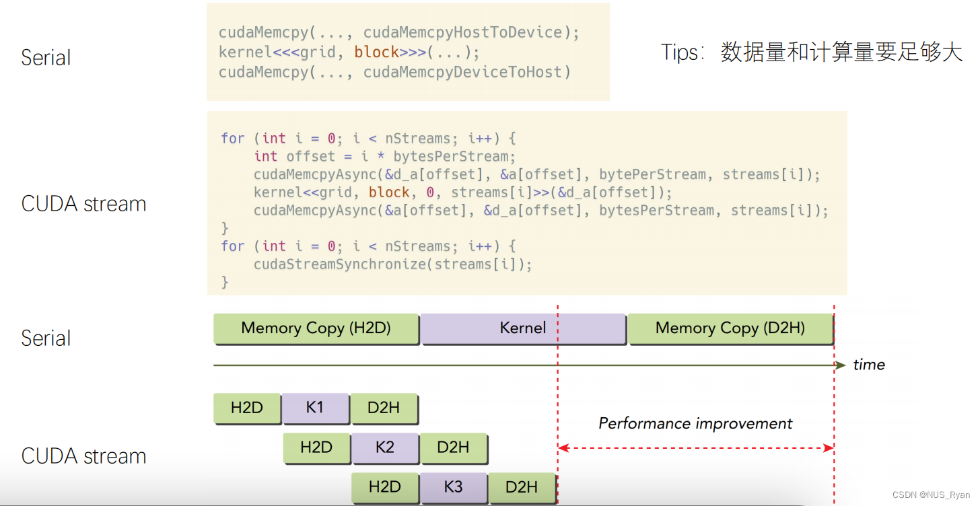Click the cudaStreamSynchronize(streams[i]); line
Image resolution: width=980 pixels, height=506 pixels.
coord(393,264)
